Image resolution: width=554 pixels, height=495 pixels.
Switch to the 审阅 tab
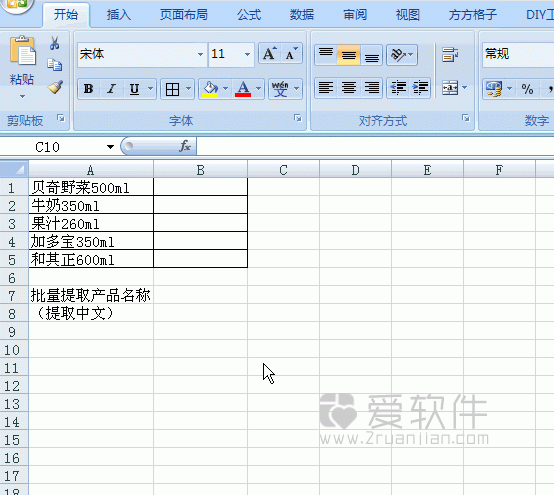(355, 15)
